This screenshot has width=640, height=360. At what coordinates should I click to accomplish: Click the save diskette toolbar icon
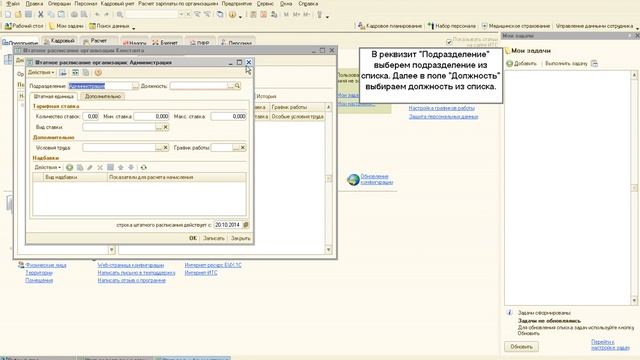tap(28, 15)
